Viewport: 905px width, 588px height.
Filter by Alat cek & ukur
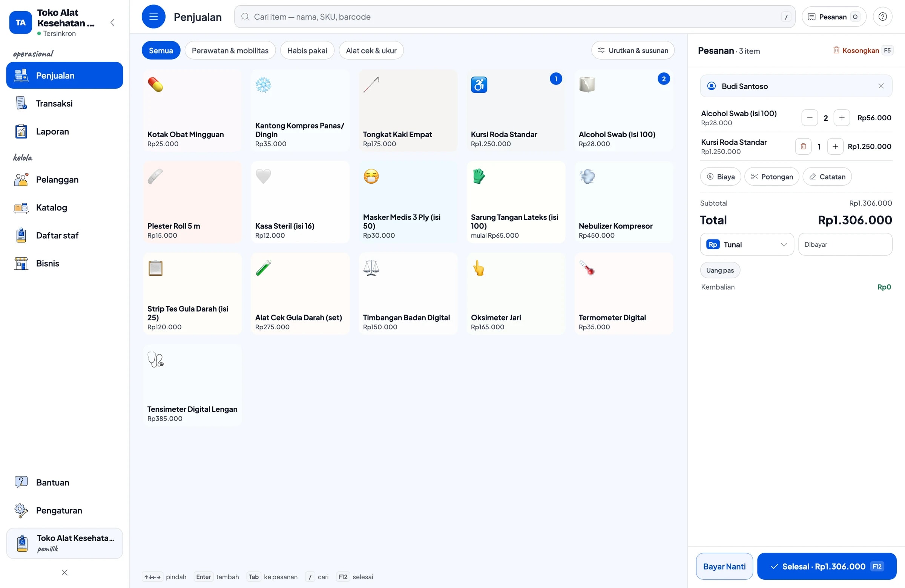click(x=371, y=50)
